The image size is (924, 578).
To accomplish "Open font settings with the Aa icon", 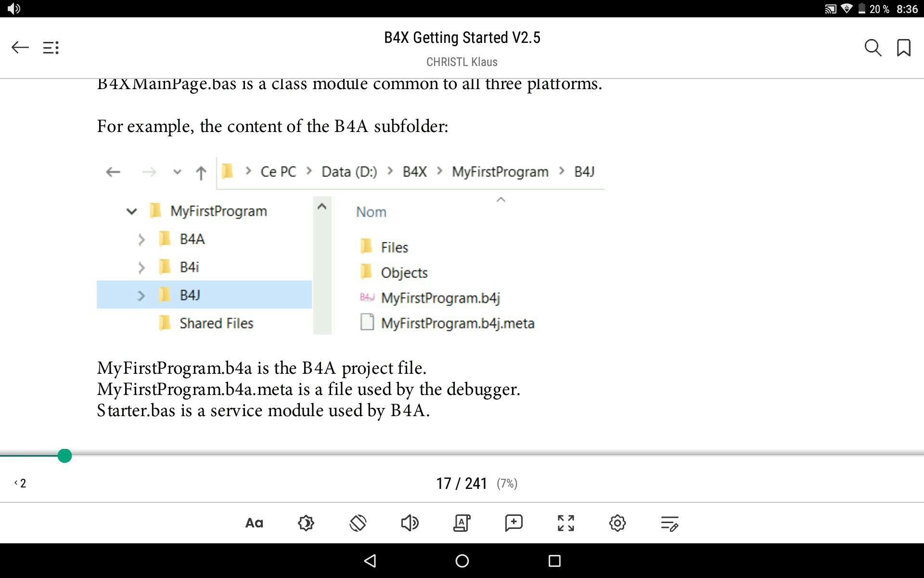I will pyautogui.click(x=254, y=523).
